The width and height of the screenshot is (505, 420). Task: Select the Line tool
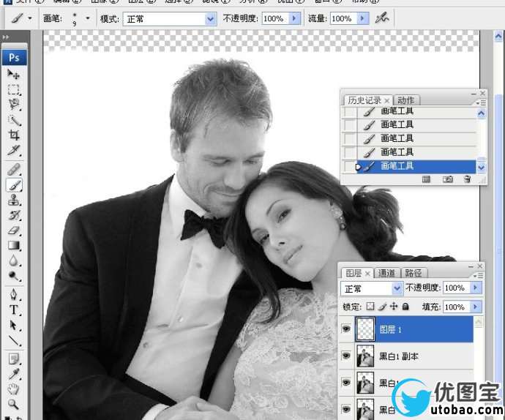(x=13, y=341)
